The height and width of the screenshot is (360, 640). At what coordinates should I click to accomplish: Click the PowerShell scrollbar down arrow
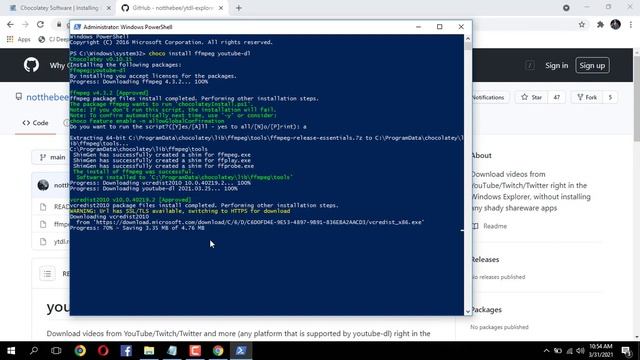[x=468, y=311]
